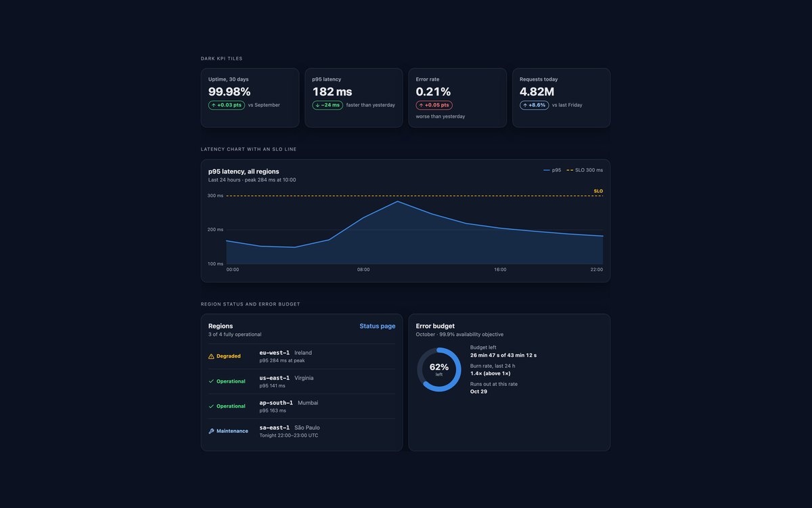Click the 300 ms y-axis label
Image resolution: width=812 pixels, height=508 pixels.
pos(215,196)
